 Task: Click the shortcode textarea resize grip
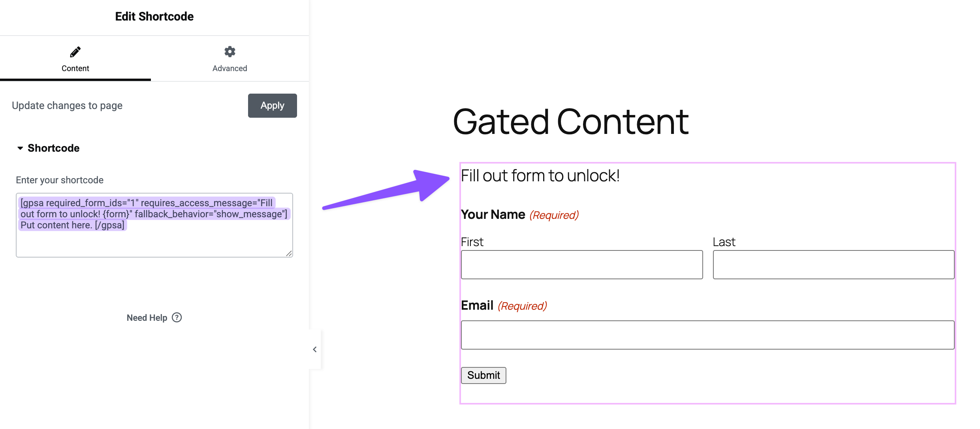(x=289, y=254)
